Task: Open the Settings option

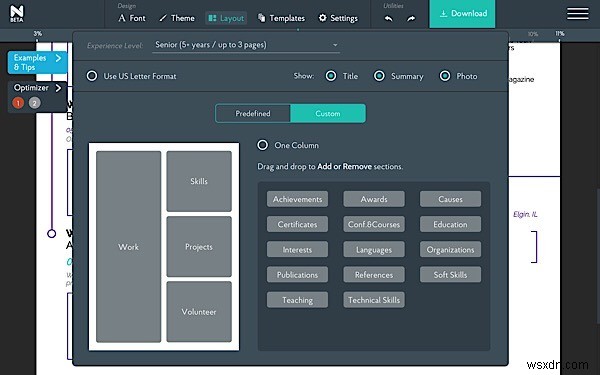Action: (x=338, y=18)
